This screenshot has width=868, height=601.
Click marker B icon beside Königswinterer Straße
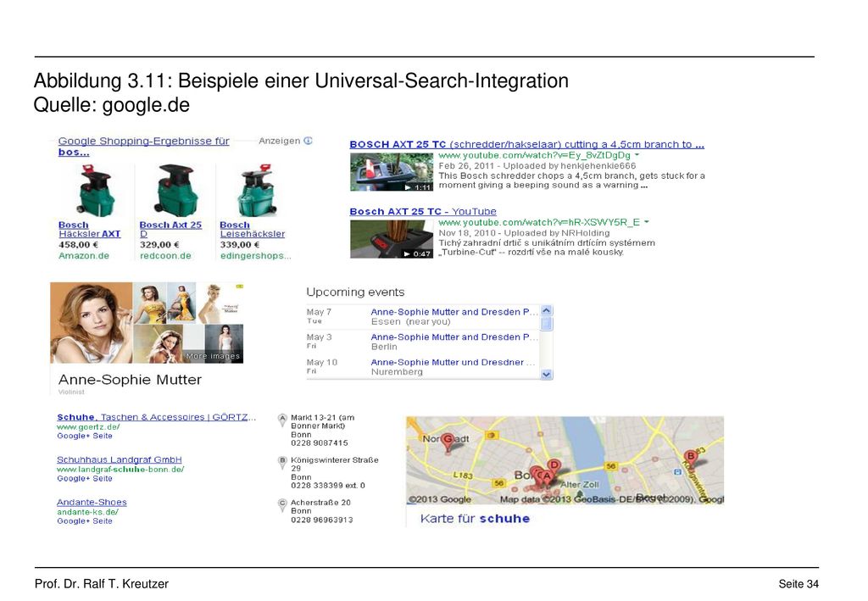pos(282,461)
